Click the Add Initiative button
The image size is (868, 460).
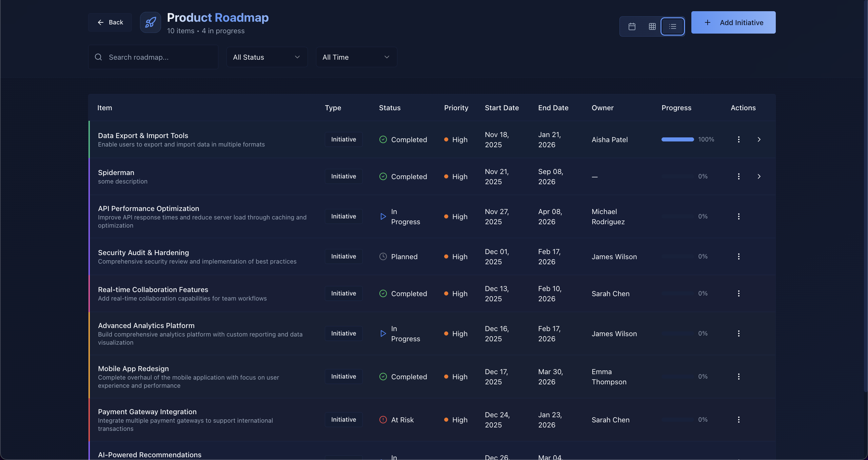coord(733,22)
